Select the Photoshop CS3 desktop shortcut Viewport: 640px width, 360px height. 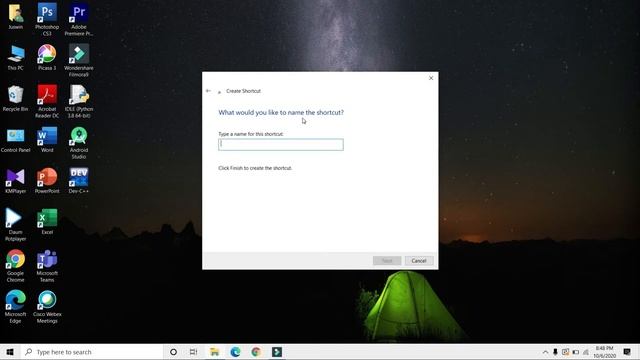click(47, 19)
